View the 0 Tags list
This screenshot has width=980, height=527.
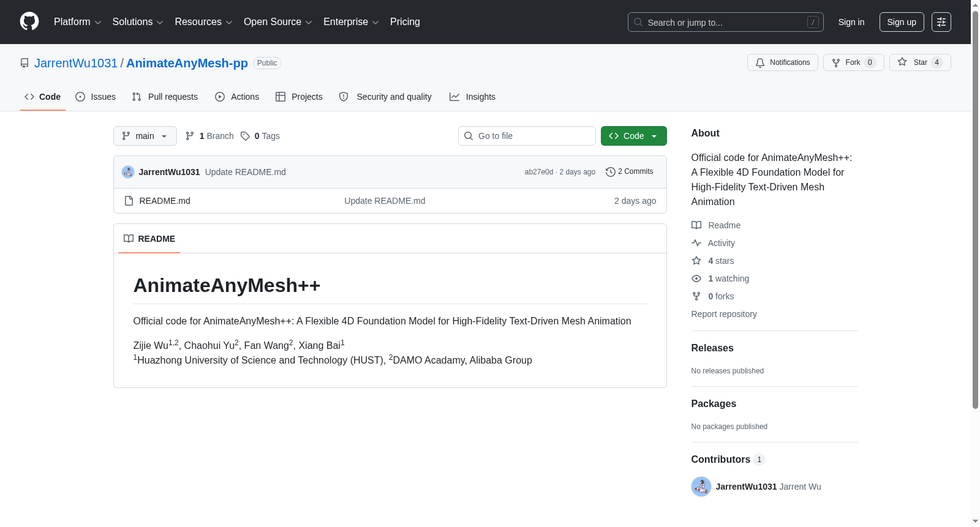(260, 136)
